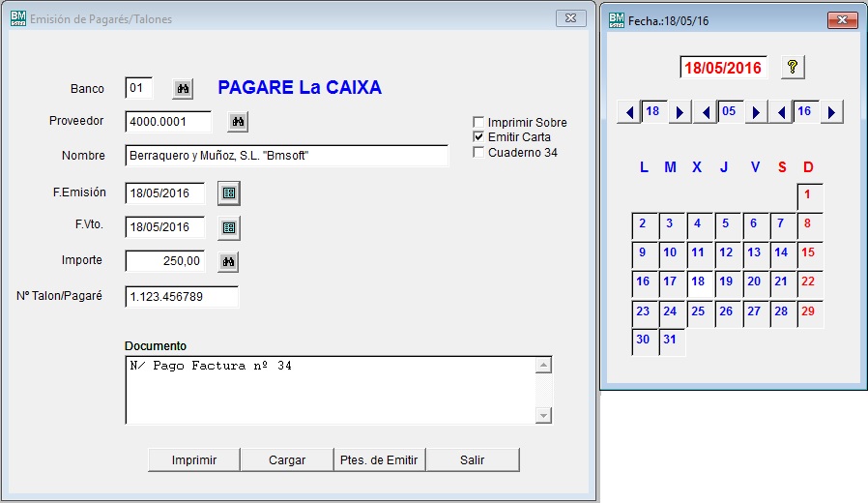The width and height of the screenshot is (868, 503).
Task: Click binoculars icon next to Importe field
Action: click(x=228, y=261)
